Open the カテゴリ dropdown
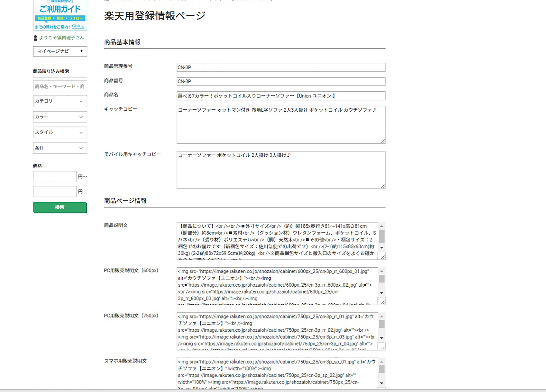 click(x=60, y=101)
